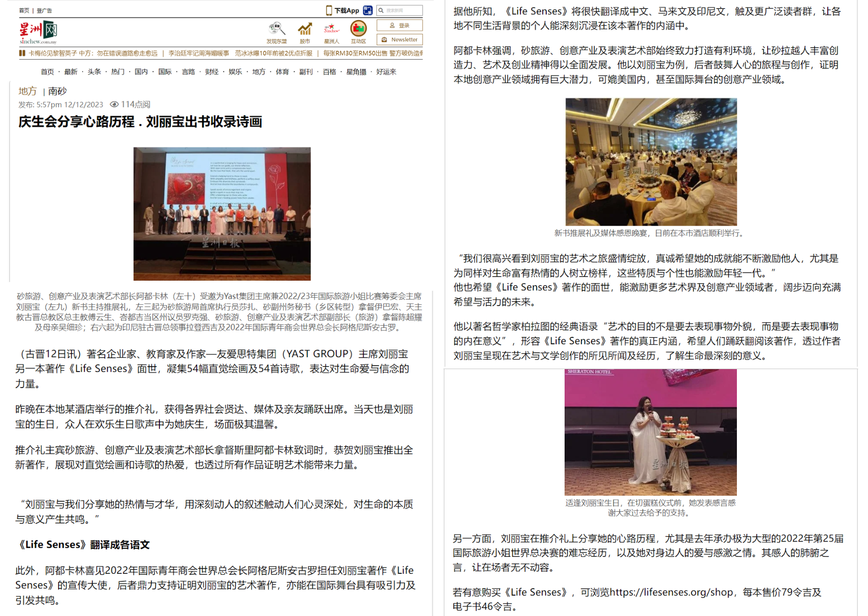
Task: Open ticker headline 范冰冰曝10年前被2优点折服
Action: [x=274, y=53]
